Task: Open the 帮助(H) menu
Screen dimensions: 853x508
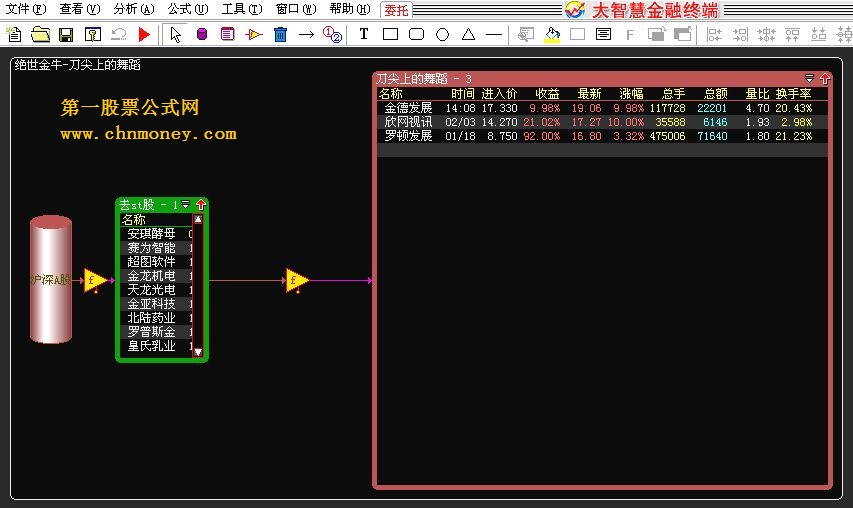Action: 350,9
